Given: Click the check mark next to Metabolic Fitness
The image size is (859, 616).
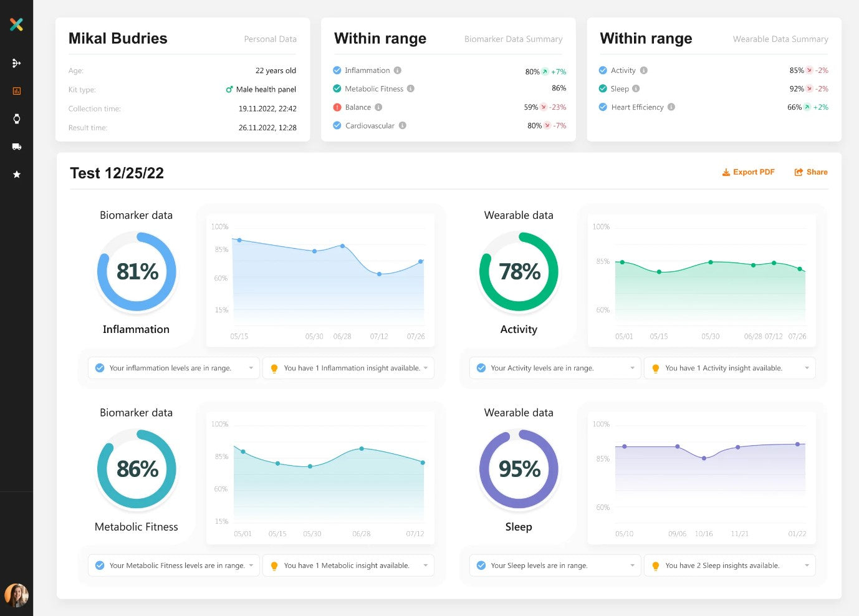Looking at the screenshot, I should (337, 89).
